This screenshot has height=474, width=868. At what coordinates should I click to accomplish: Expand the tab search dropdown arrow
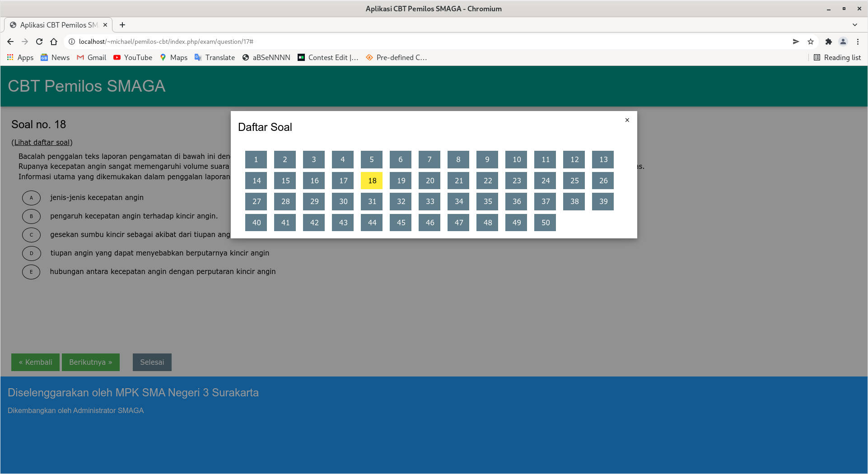854,25
